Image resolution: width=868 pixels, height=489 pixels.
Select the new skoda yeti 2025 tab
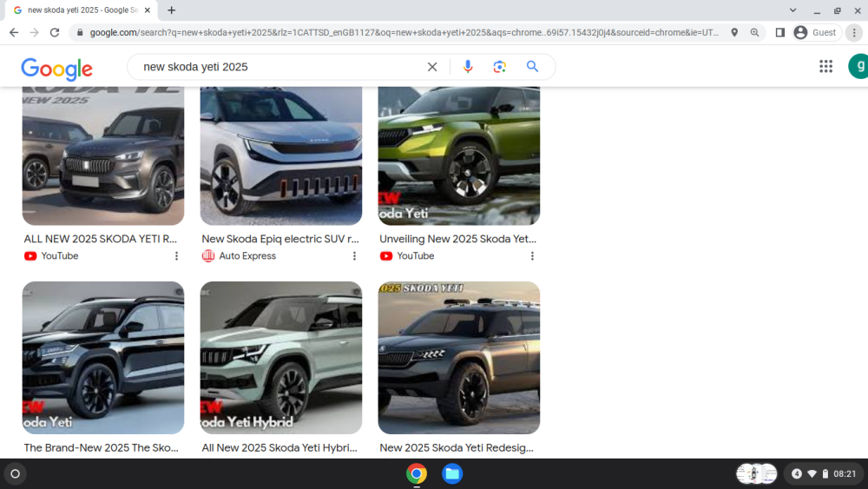point(82,10)
